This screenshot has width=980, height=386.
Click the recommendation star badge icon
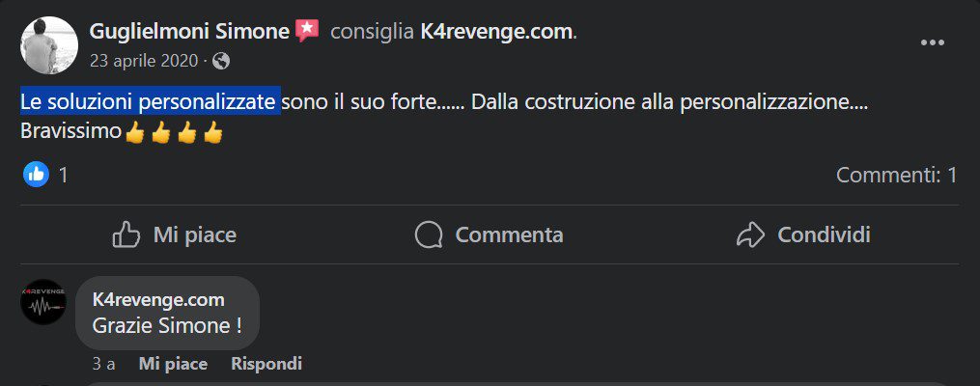(307, 31)
